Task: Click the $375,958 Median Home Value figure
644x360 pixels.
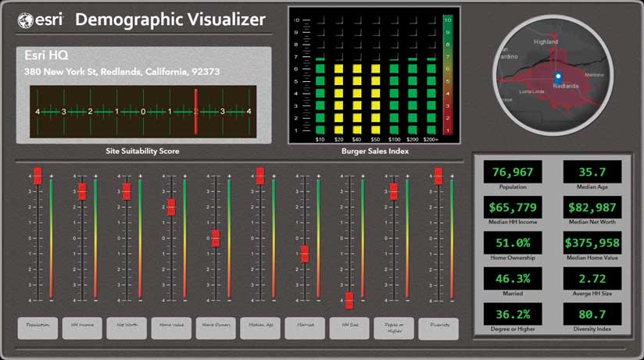Action: tap(592, 243)
